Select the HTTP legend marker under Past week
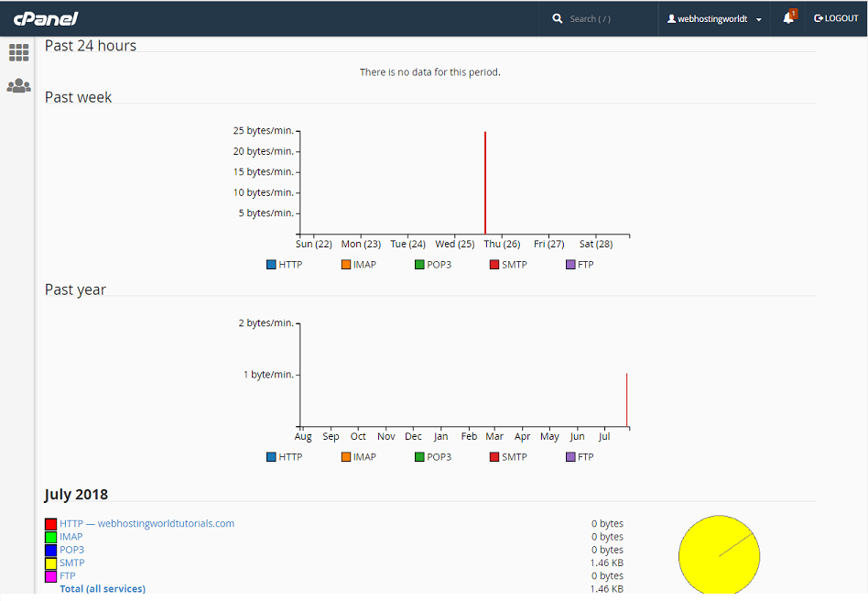This screenshot has height=601, width=868. 272,264
